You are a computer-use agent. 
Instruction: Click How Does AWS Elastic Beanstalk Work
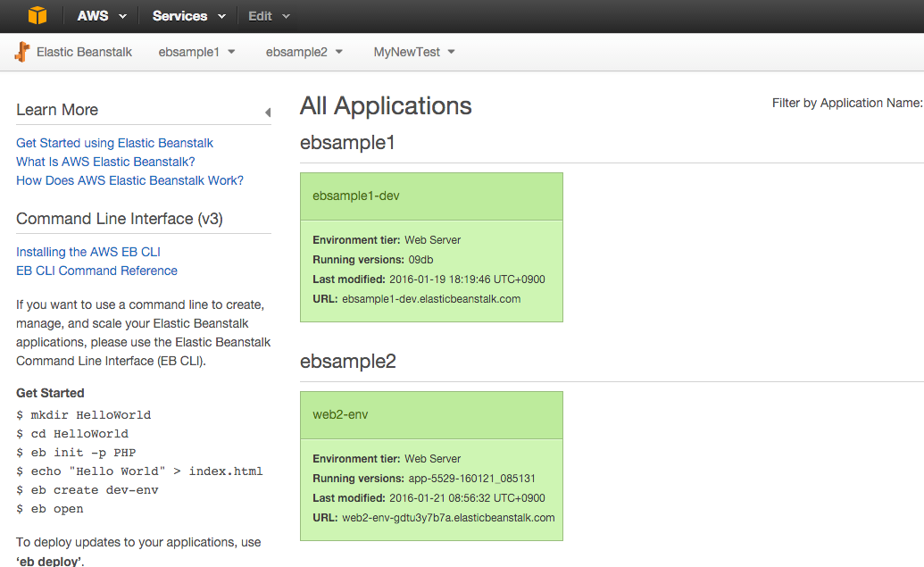129,180
